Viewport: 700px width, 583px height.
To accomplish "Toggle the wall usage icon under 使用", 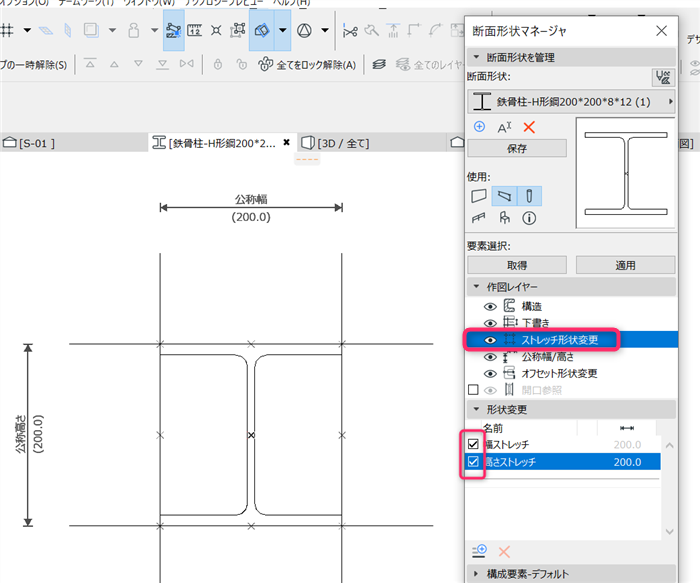I will coord(479,196).
